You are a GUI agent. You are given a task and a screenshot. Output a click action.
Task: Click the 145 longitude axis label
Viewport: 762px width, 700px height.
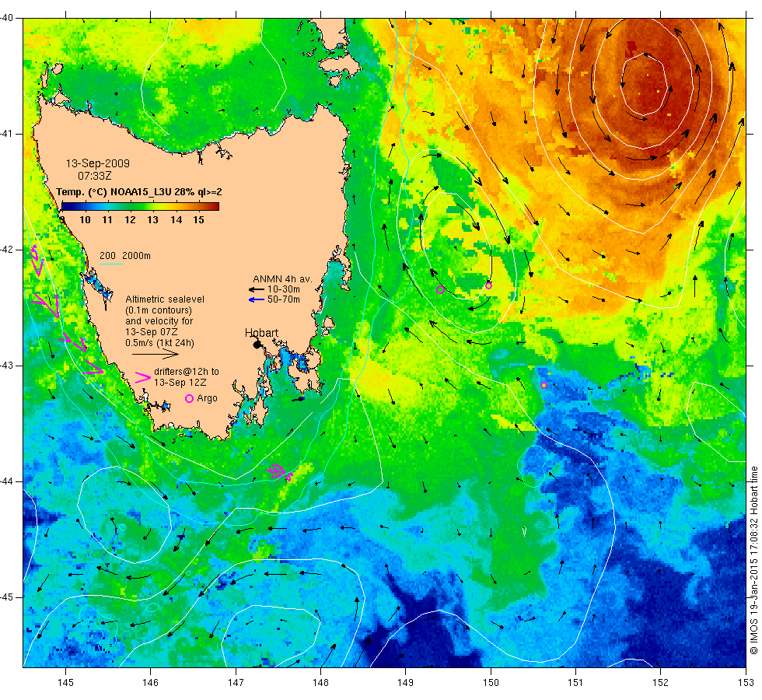[65, 683]
